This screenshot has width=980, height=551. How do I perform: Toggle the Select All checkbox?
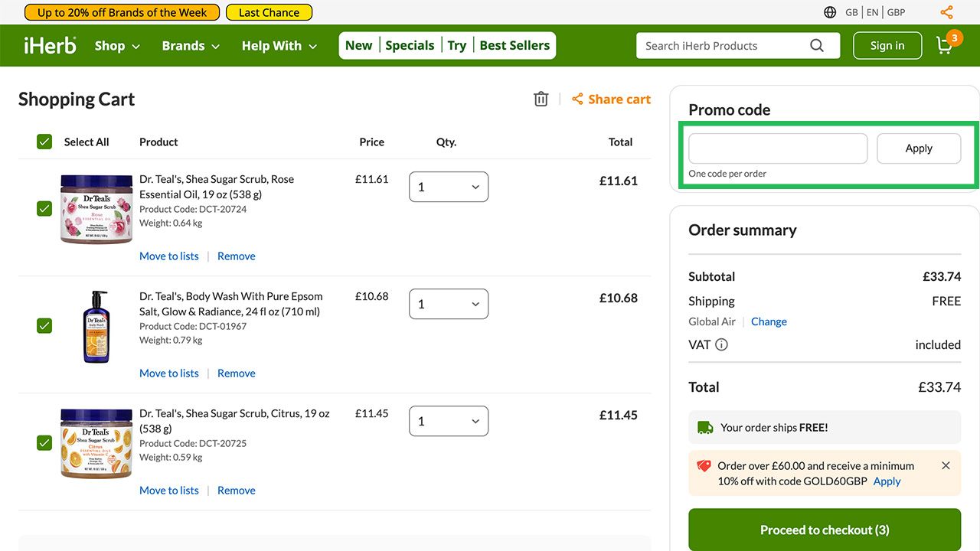(x=44, y=142)
